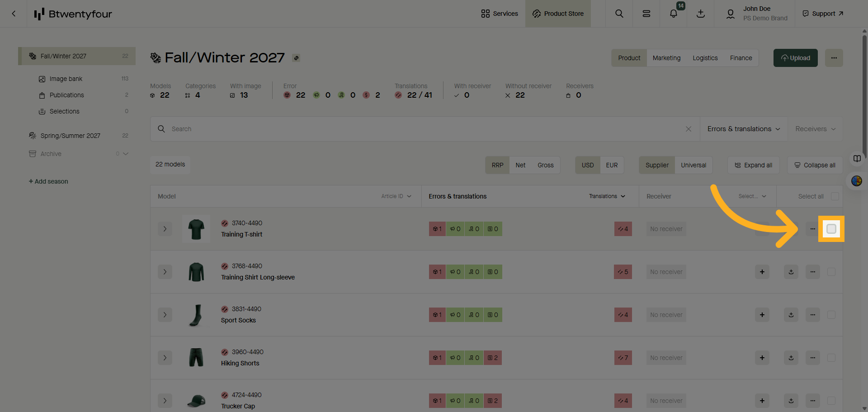Click the Upload button

[796, 58]
